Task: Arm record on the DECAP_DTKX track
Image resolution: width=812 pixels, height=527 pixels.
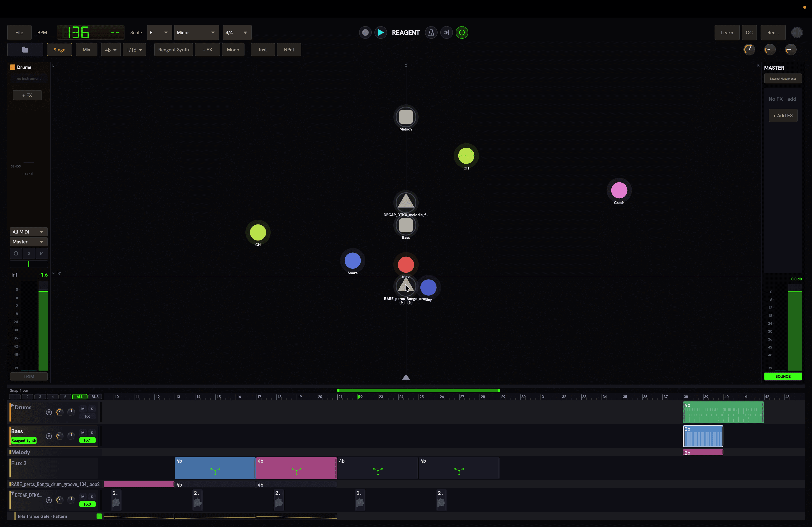Action: click(49, 500)
